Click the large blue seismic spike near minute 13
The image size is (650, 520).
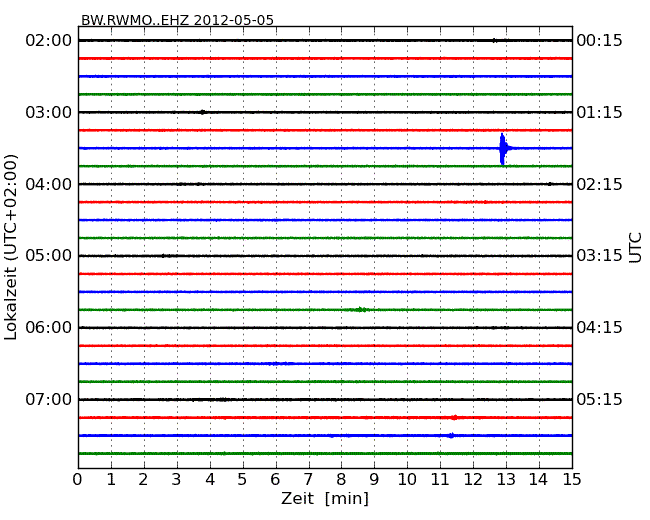[x=503, y=148]
